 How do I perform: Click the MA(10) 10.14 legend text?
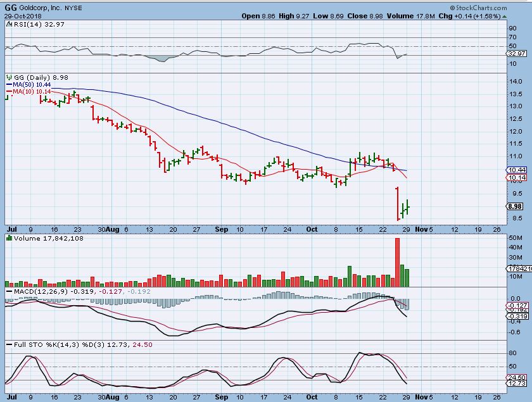click(32, 92)
